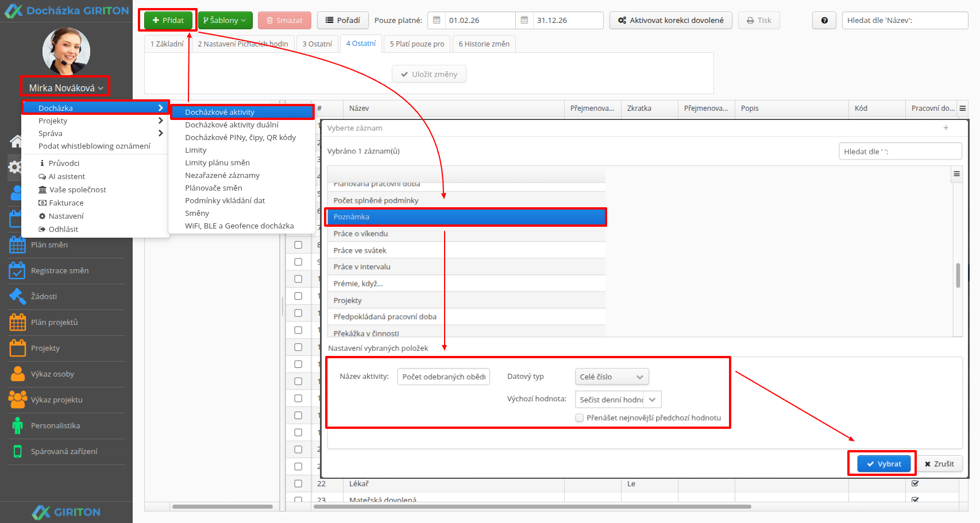Open the calendar picker for date 31.12.26
The image size is (980, 523).
524,20
